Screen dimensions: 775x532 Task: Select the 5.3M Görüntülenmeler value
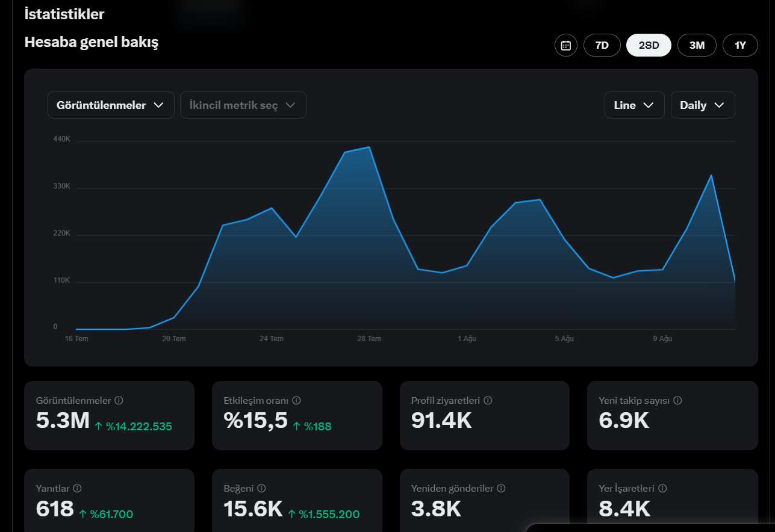(63, 421)
